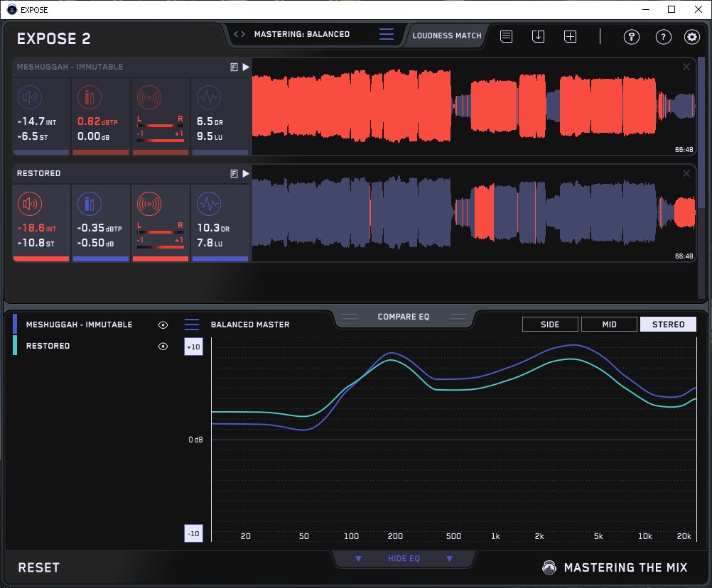Click the 10.3 DR dynamic range value
This screenshot has width=712, height=588.
(x=213, y=228)
